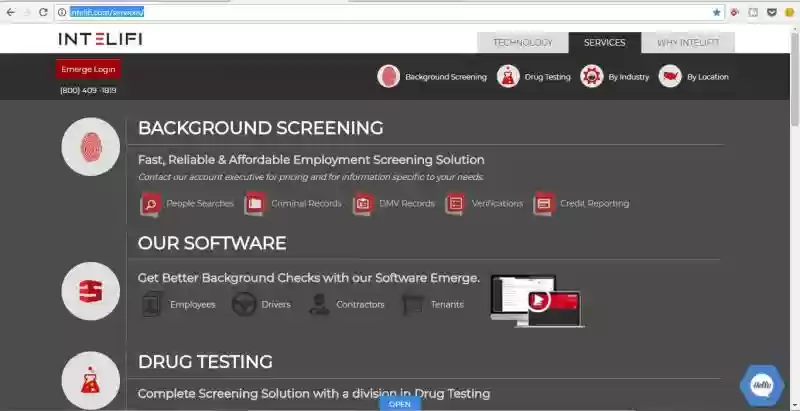Image resolution: width=800 pixels, height=411 pixels.
Task: Open the Drivers link
Action: [276, 304]
